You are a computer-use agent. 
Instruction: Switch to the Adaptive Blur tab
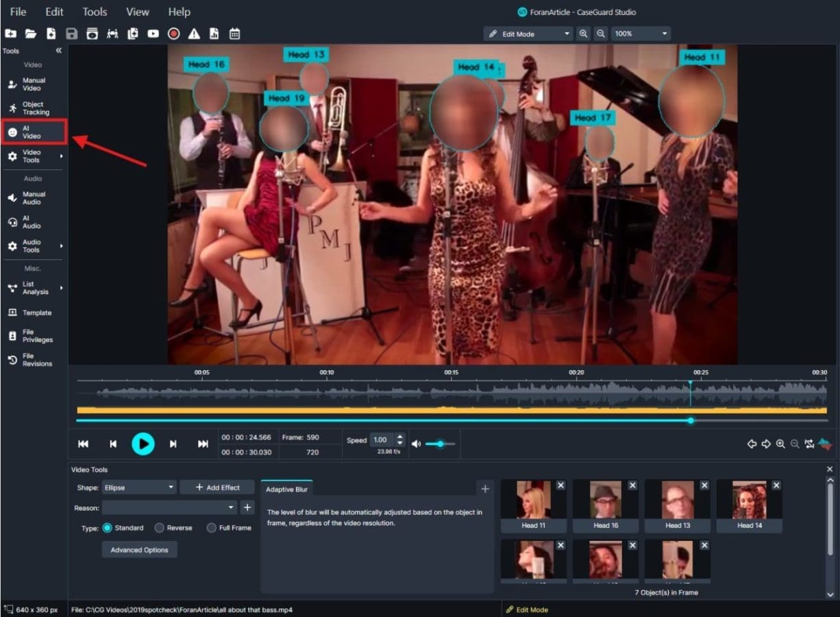point(286,489)
